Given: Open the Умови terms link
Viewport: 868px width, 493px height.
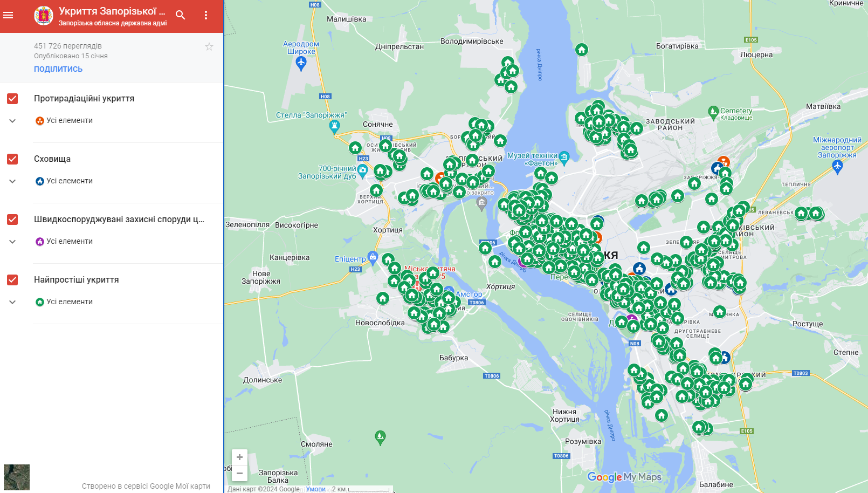Looking at the screenshot, I should 315,489.
